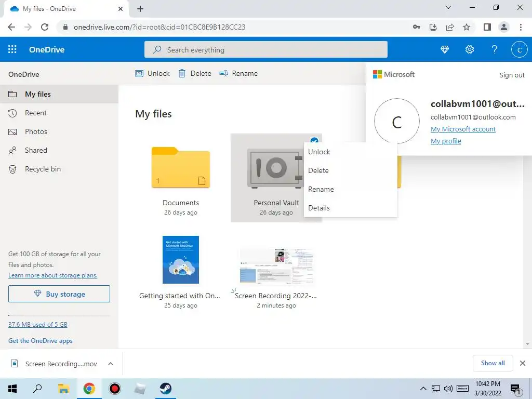Click the page vertical scrollbar down arrow
Viewport: 532px width, 399px height.
[527, 344]
